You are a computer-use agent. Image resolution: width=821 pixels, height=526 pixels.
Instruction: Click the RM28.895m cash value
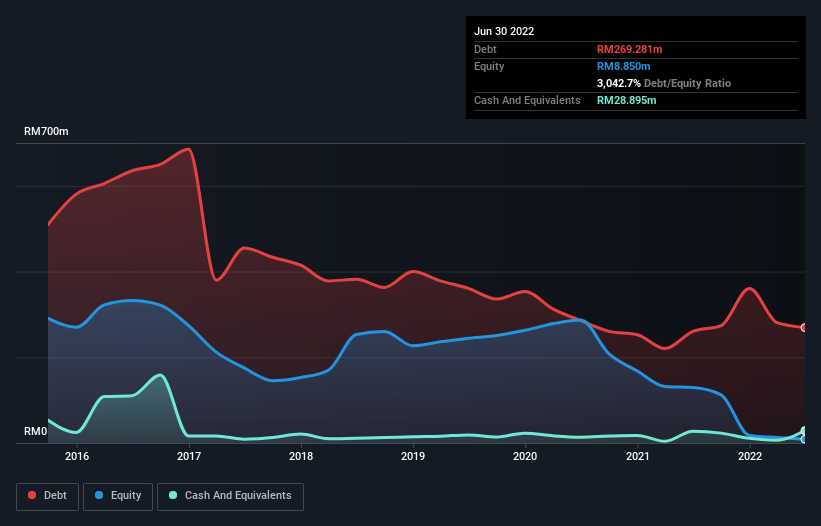tap(626, 100)
